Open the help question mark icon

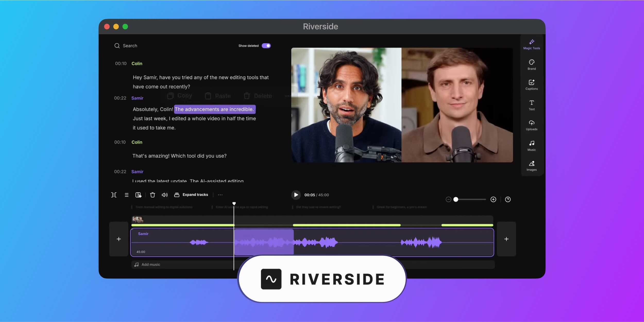point(508,199)
